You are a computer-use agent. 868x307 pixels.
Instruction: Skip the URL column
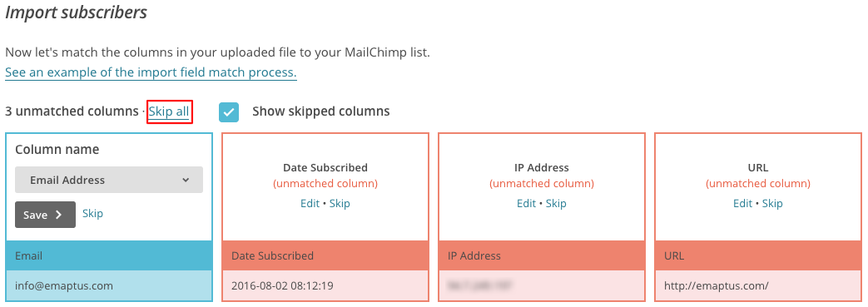(773, 204)
